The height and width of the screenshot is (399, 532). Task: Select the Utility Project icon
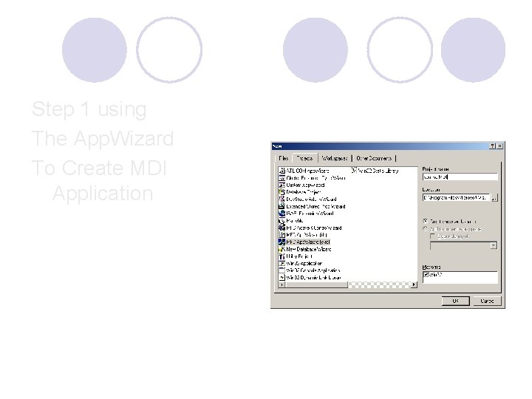(282, 256)
